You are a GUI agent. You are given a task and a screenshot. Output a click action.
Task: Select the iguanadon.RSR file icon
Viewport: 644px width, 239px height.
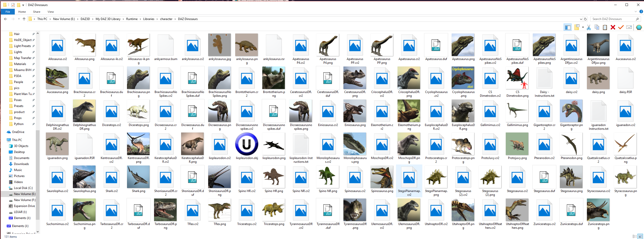pyautogui.click(x=84, y=144)
